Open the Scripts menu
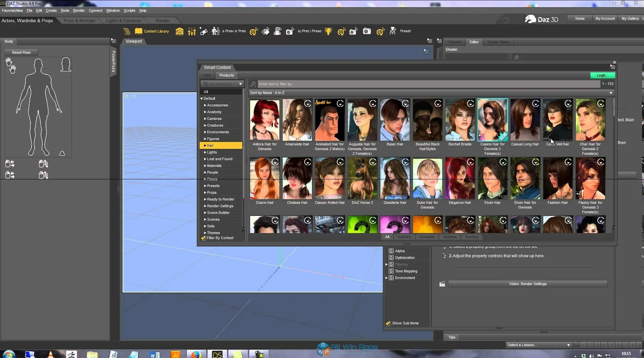This screenshot has width=644, height=358. 129,10
